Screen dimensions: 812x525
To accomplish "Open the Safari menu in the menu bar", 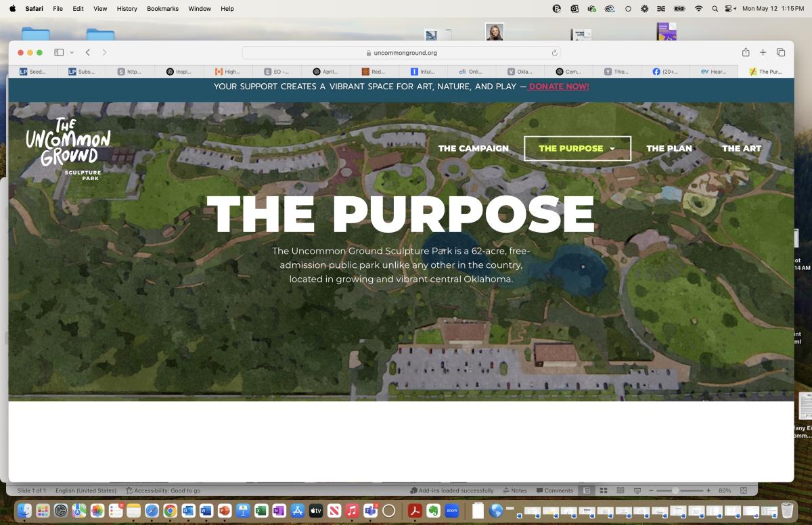I will [x=34, y=9].
